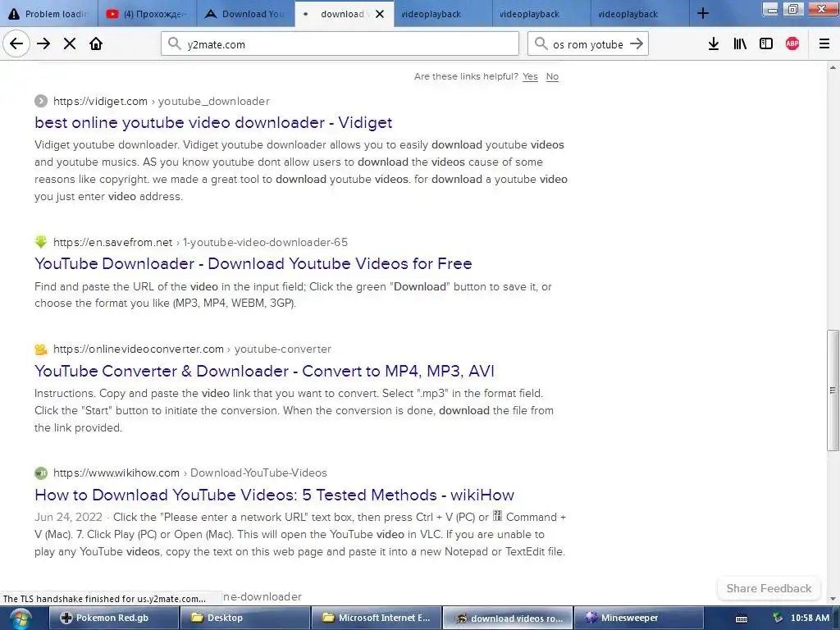The image size is (840, 630).
Task: Open the browser hamburger menu
Action: [824, 43]
